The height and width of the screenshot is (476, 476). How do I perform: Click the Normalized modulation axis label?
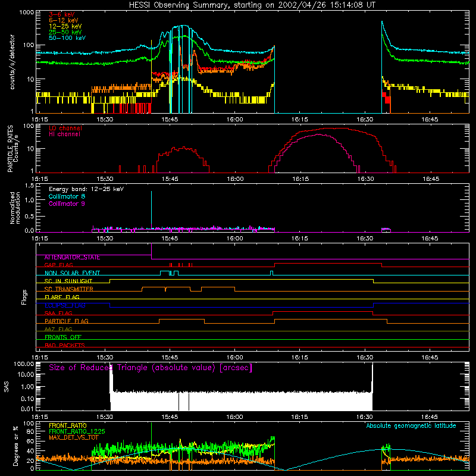pos(15,208)
